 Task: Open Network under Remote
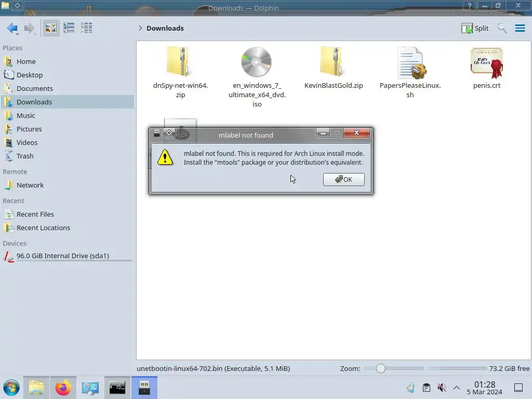point(68,185)
